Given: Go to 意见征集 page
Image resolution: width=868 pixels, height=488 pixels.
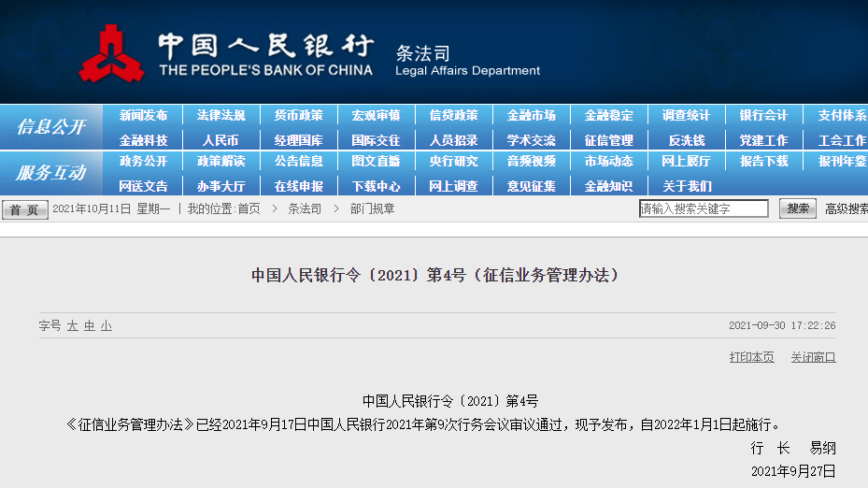Looking at the screenshot, I should point(531,187).
